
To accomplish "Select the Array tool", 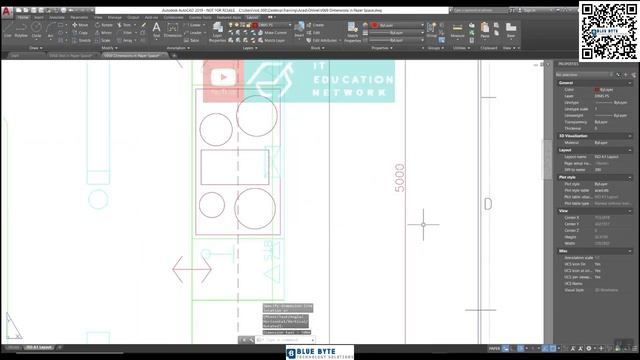I will click(x=124, y=40).
